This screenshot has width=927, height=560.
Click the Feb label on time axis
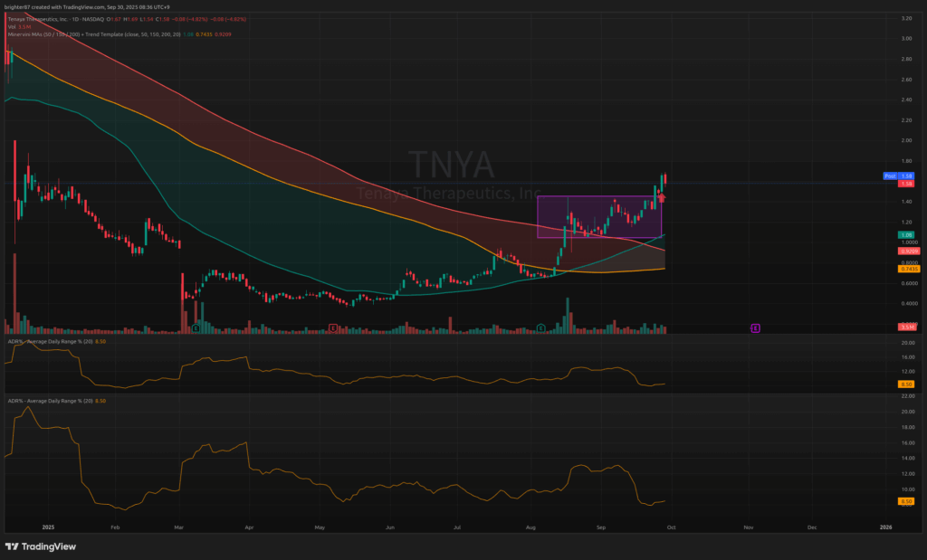pos(115,527)
